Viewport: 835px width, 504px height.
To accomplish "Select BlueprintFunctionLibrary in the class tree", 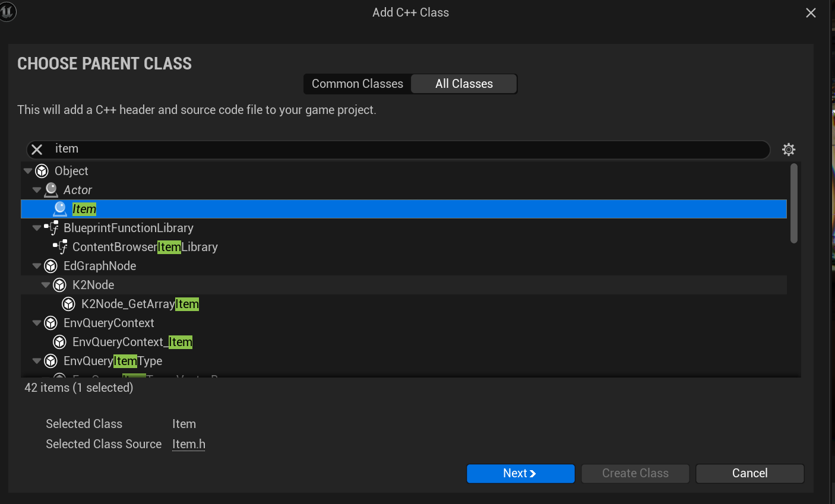I will pos(128,228).
